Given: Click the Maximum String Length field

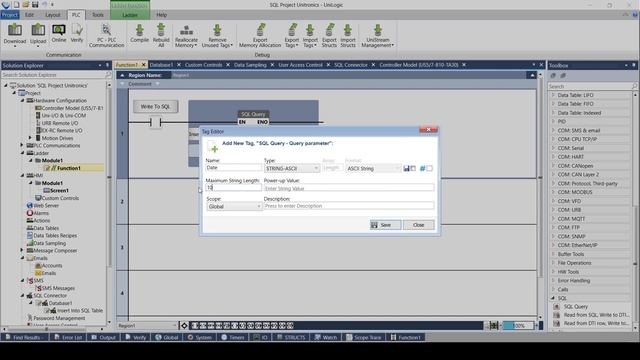Looking at the screenshot, I should 233,187.
